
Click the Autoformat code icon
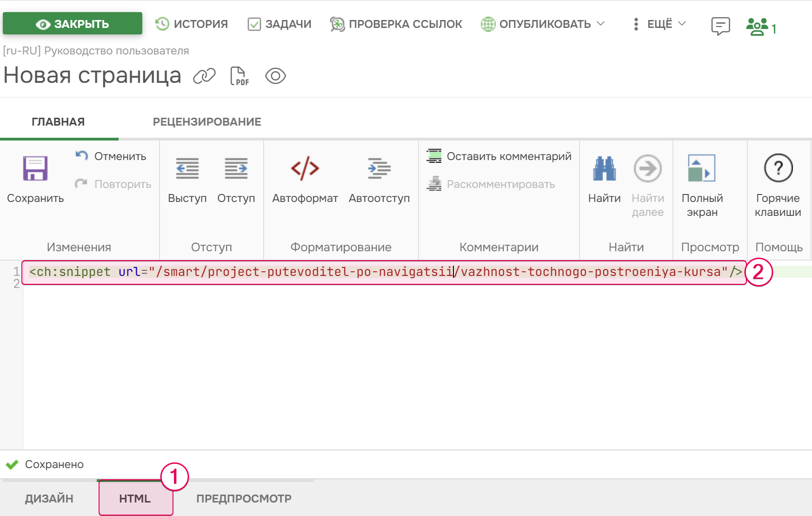click(305, 168)
